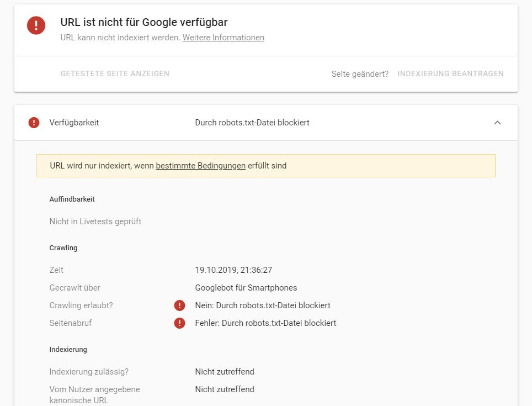Click the Indexierung zulässig? label
The image size is (532, 406).
click(89, 372)
